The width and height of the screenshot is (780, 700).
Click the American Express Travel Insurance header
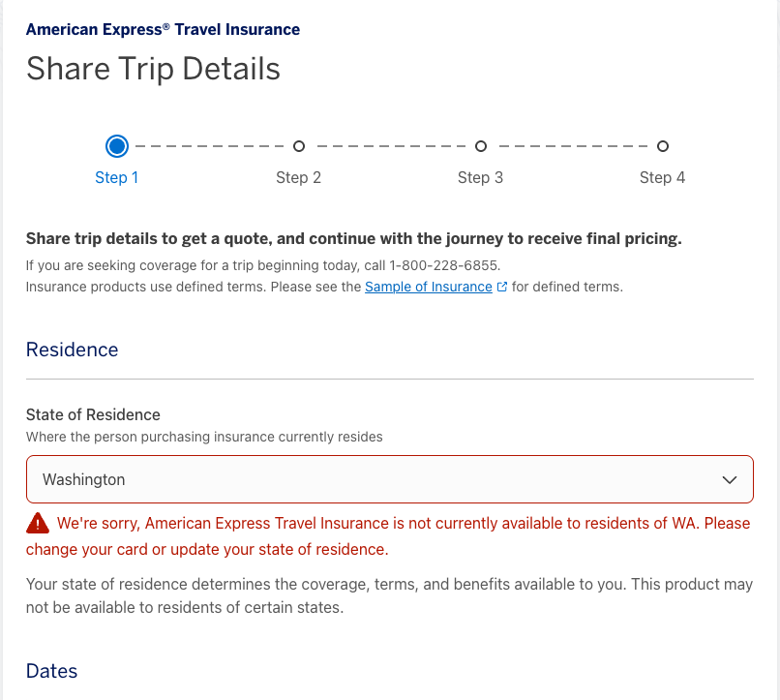pyautogui.click(x=163, y=29)
